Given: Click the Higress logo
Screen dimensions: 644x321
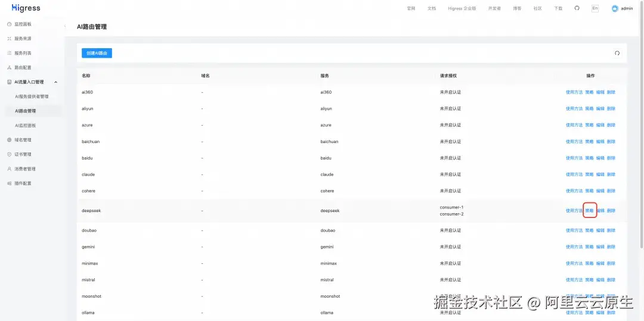Looking at the screenshot, I should [x=26, y=8].
